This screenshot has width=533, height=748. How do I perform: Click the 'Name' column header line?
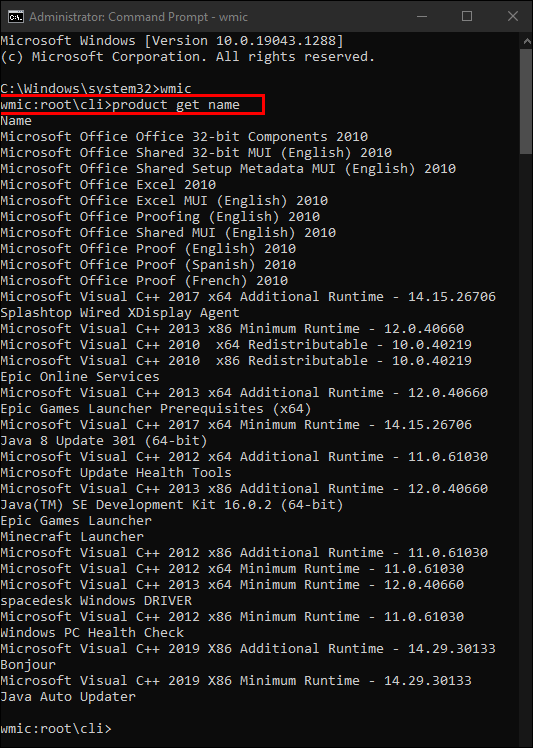point(16,121)
